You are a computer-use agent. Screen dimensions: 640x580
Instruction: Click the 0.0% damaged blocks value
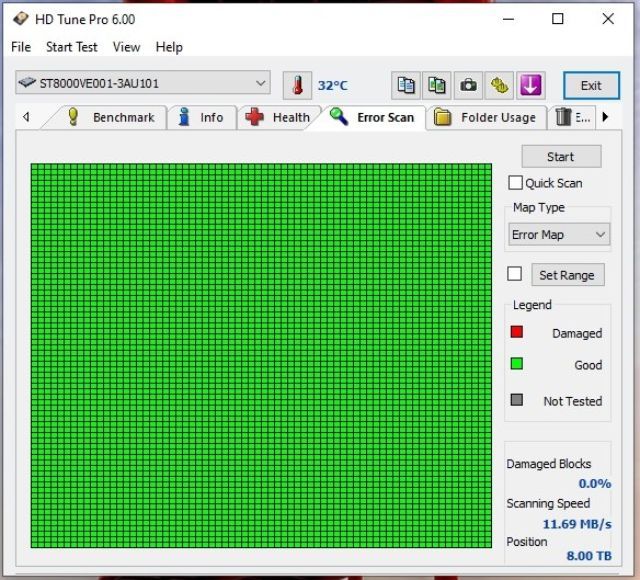(x=595, y=484)
